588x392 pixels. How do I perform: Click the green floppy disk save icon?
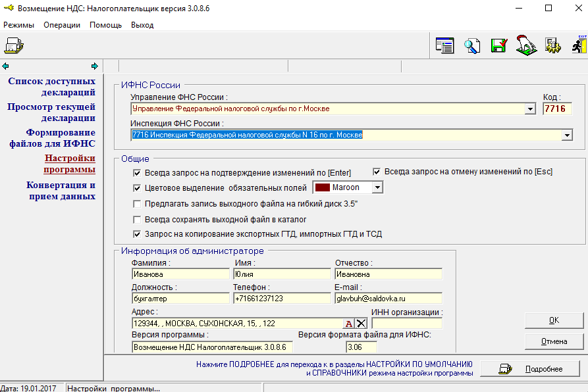499,45
